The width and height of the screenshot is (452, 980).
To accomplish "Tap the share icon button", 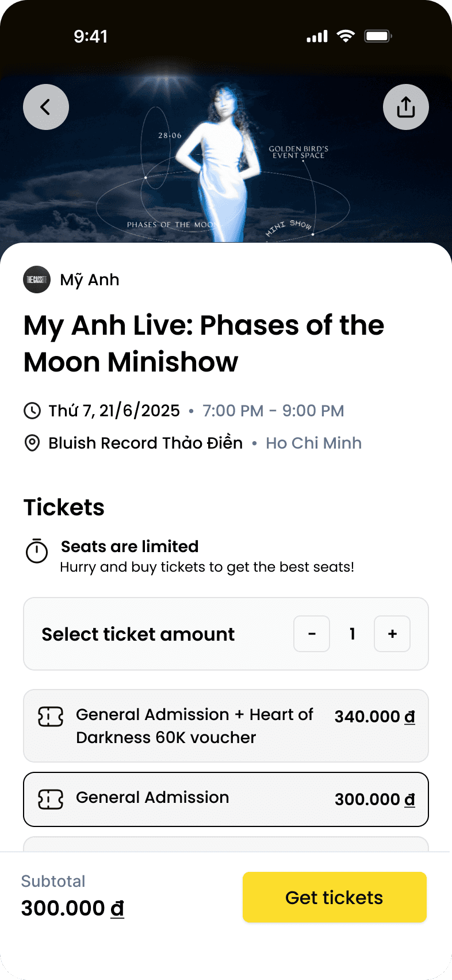I will point(406,107).
